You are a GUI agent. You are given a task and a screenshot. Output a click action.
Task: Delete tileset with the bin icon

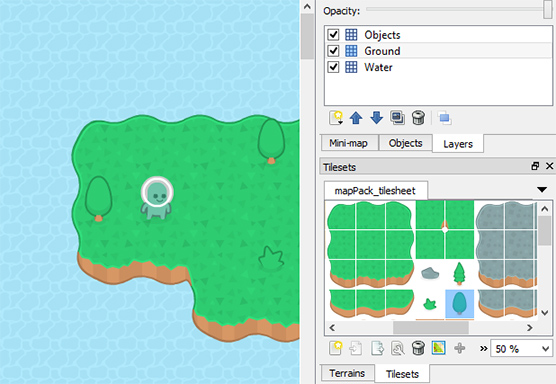pos(418,348)
